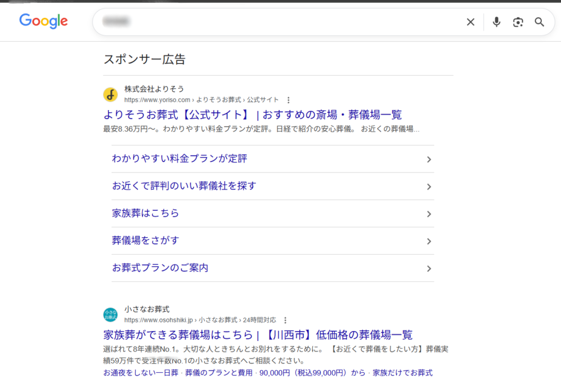Click the magnifying glass search icon
This screenshot has width=561, height=392.
tap(539, 22)
